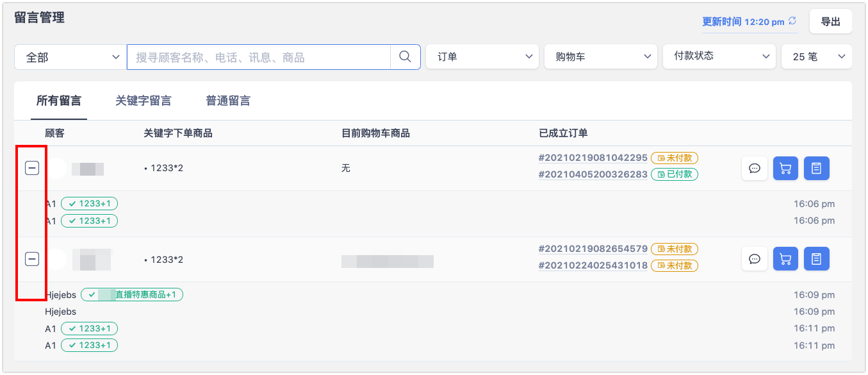Click the 无 cart value in first row
This screenshot has height=375, width=868.
[346, 169]
